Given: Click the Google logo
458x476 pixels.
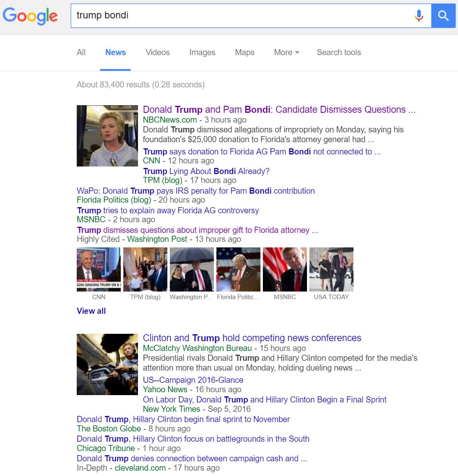Looking at the screenshot, I should click(30, 16).
